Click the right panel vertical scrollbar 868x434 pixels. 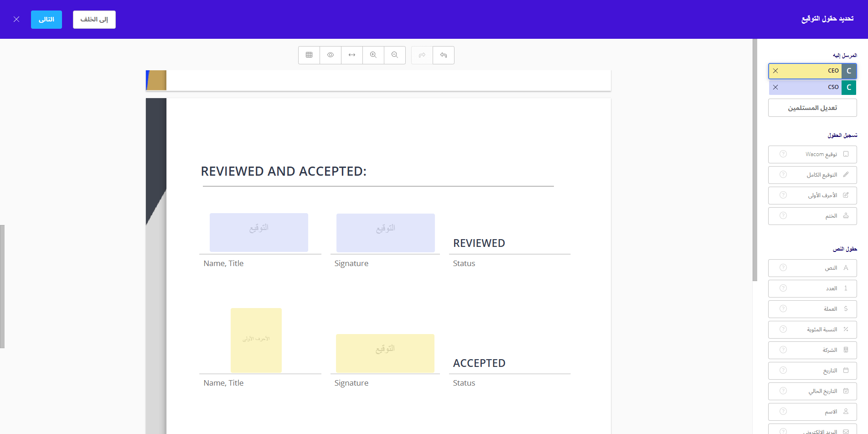pos(755,160)
